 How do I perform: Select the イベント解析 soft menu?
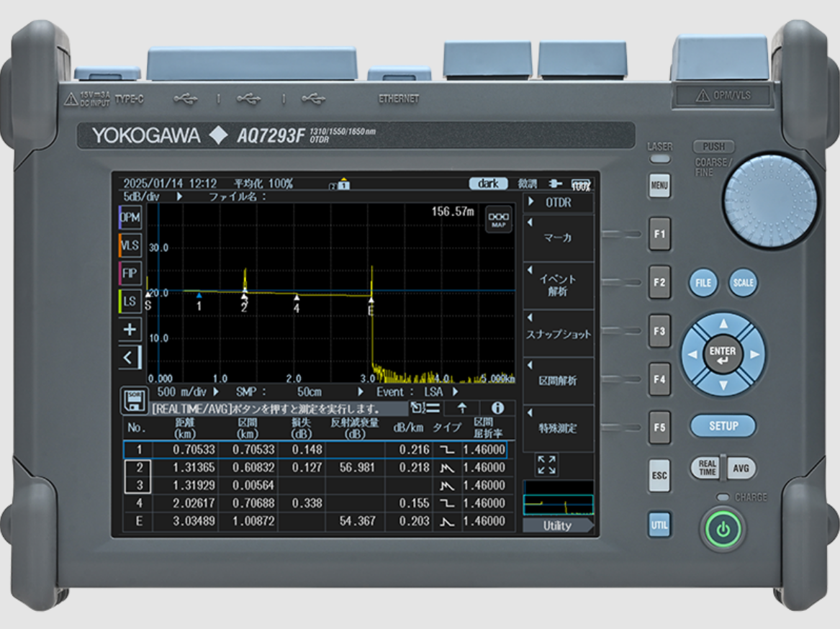click(559, 285)
